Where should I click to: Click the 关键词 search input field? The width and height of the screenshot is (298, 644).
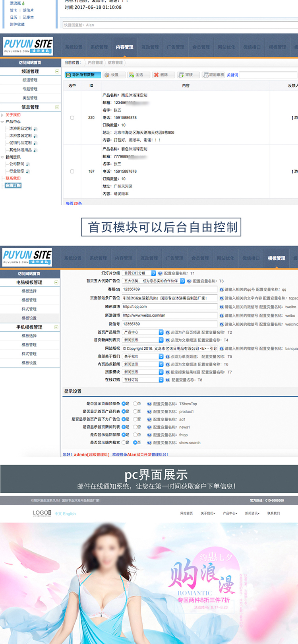pyautogui.click(x=268, y=75)
